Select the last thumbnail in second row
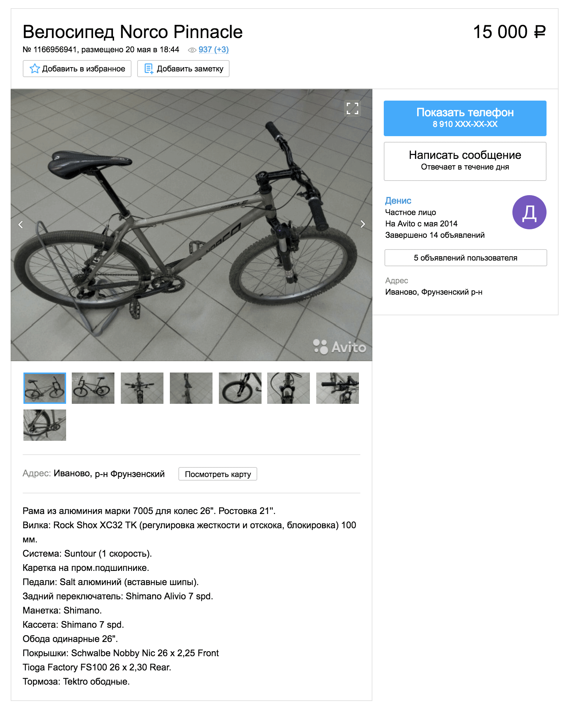This screenshot has width=565, height=728. pyautogui.click(x=45, y=425)
